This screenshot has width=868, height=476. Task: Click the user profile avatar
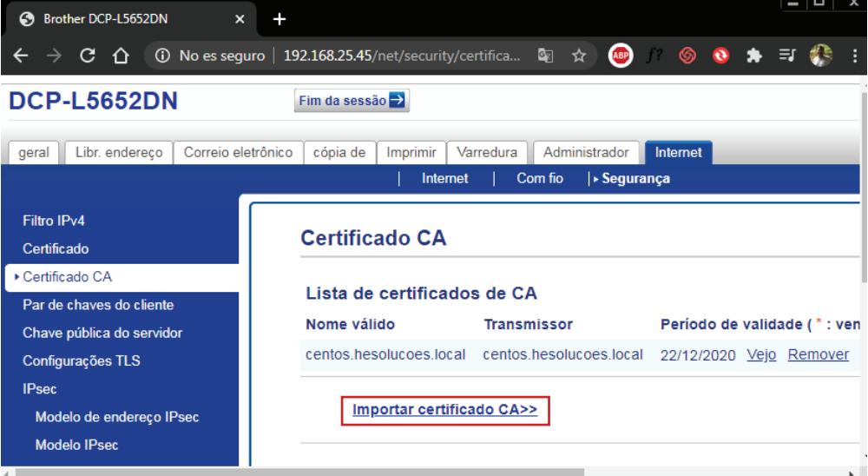coord(820,56)
